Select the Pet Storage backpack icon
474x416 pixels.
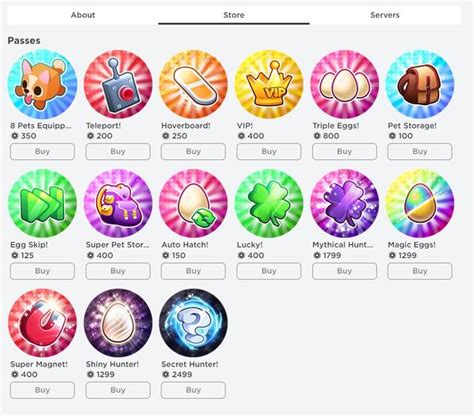pos(420,84)
